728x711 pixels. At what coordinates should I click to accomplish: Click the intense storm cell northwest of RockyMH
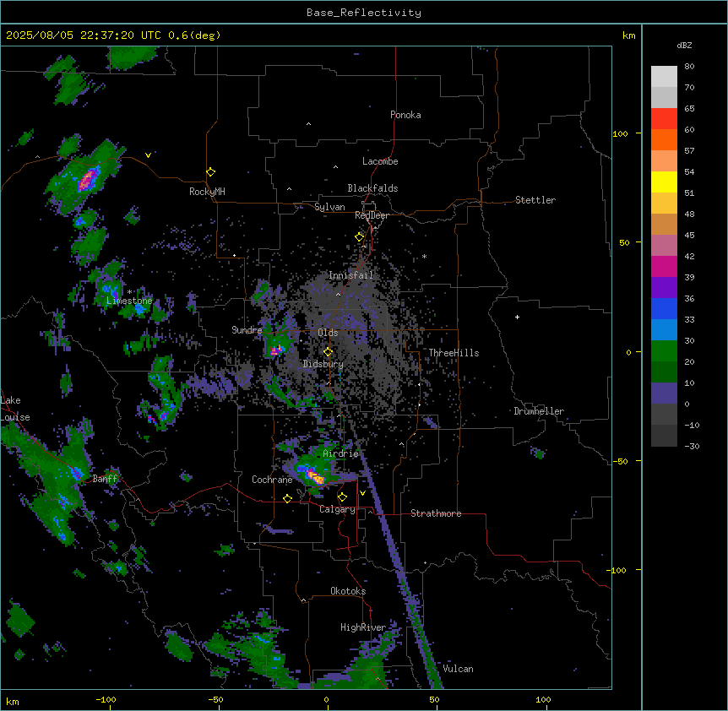(88, 180)
